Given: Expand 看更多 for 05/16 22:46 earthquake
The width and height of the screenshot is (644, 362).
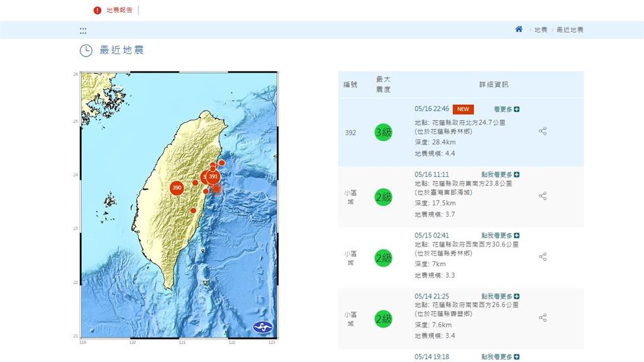Looking at the screenshot, I should 506,109.
